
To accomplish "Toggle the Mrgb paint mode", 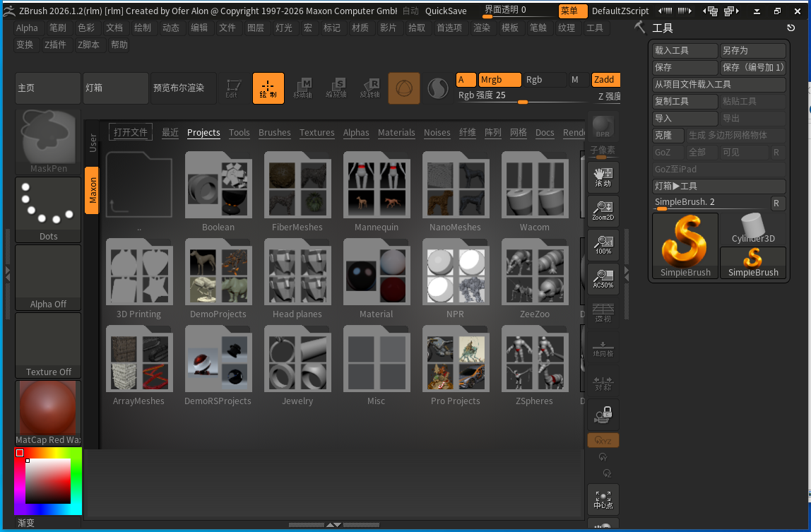I will (x=499, y=80).
